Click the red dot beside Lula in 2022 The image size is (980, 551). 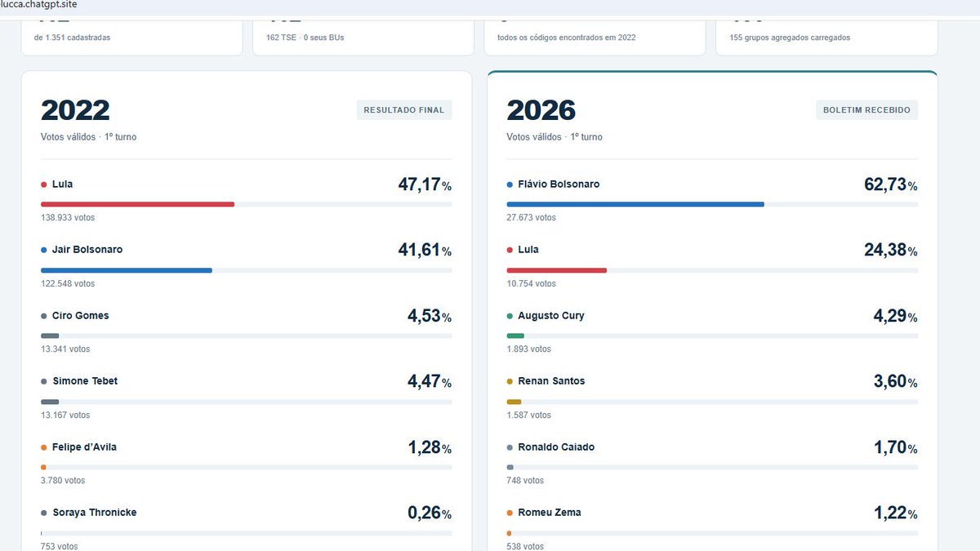click(x=43, y=184)
